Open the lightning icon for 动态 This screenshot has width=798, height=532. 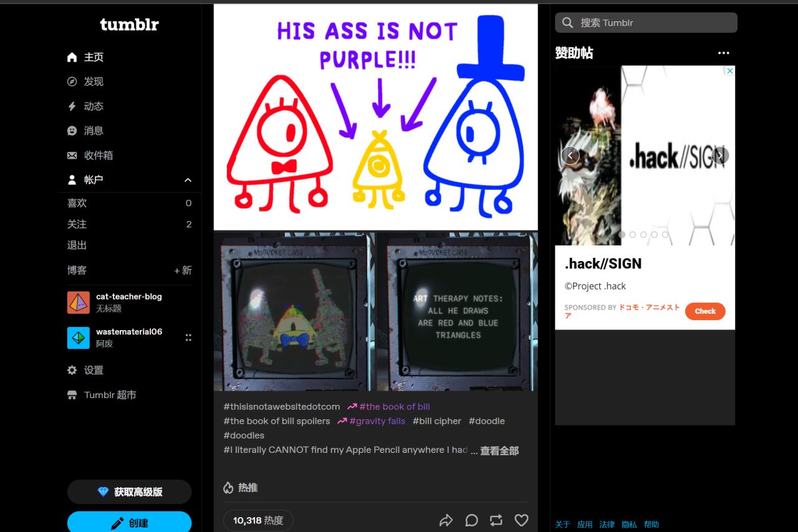pos(72,107)
